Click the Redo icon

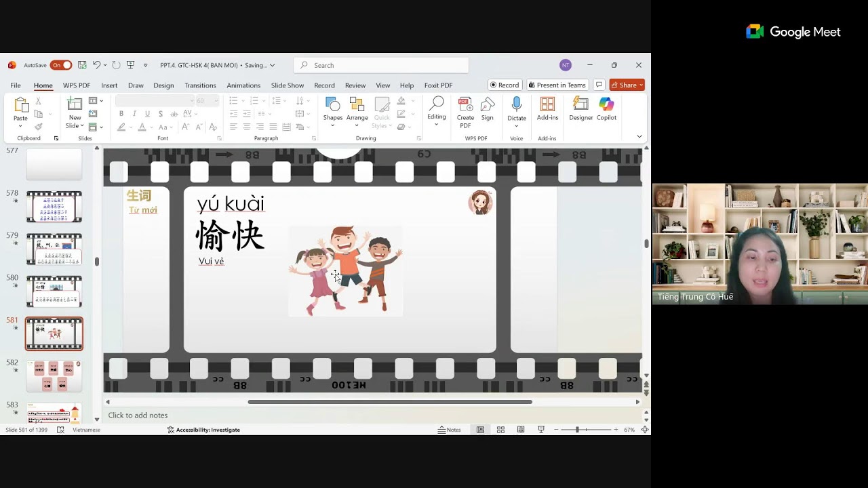click(x=116, y=65)
